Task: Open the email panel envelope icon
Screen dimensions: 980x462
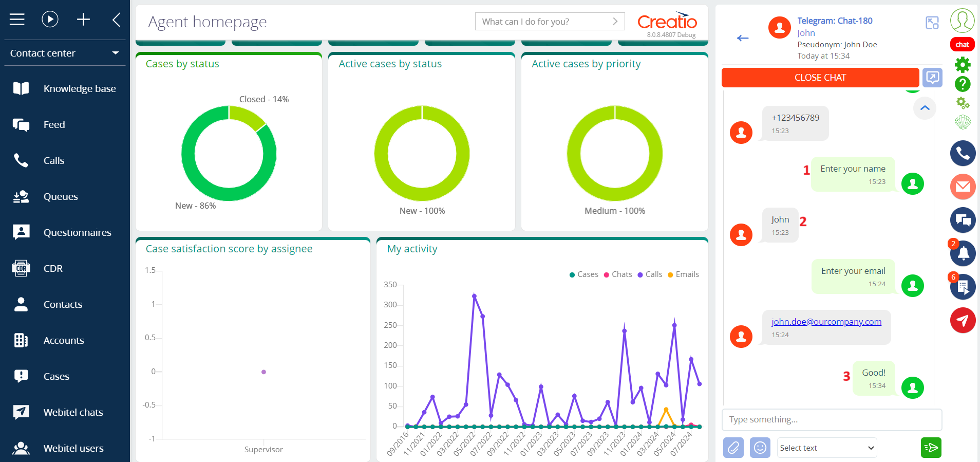Action: (x=963, y=187)
